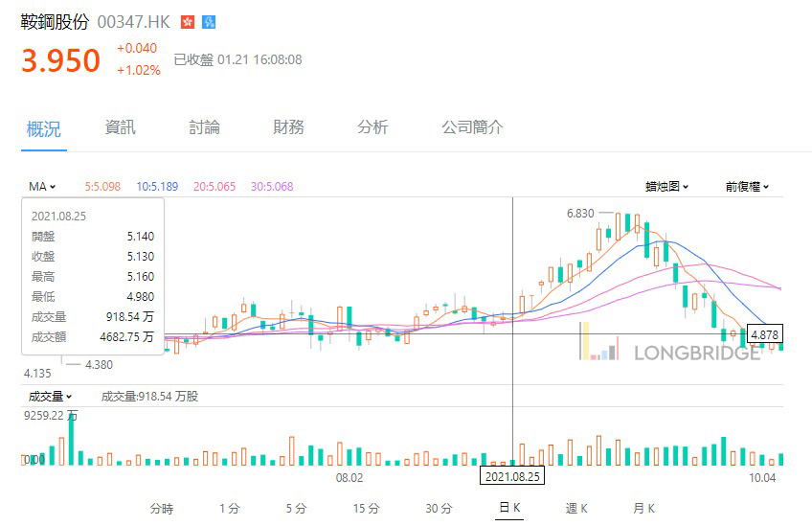Choose the 週K weekly candlestick view
Screen dimensions: 812x526
click(576, 508)
